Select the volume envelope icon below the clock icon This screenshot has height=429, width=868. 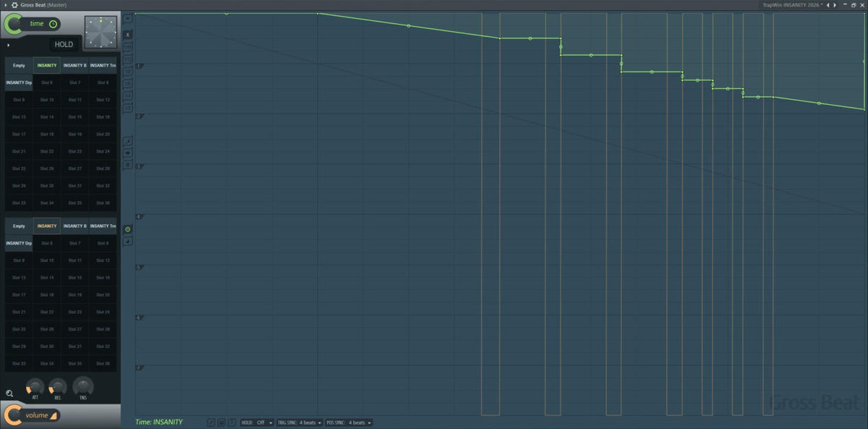click(x=127, y=241)
